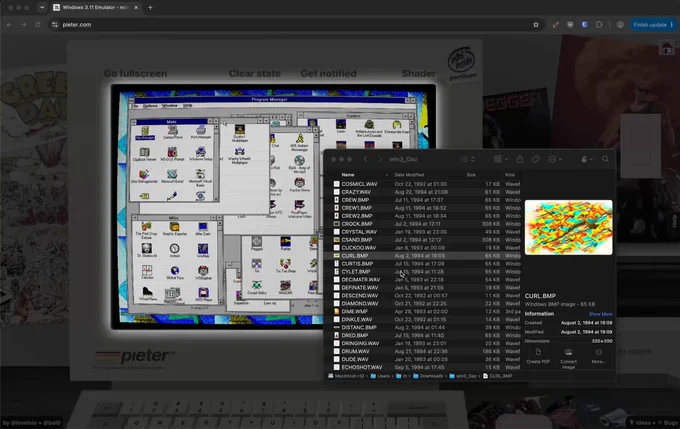Click Macintosh HD in Finder path bar
Screen dimensions: 680x429
pos(346,376)
